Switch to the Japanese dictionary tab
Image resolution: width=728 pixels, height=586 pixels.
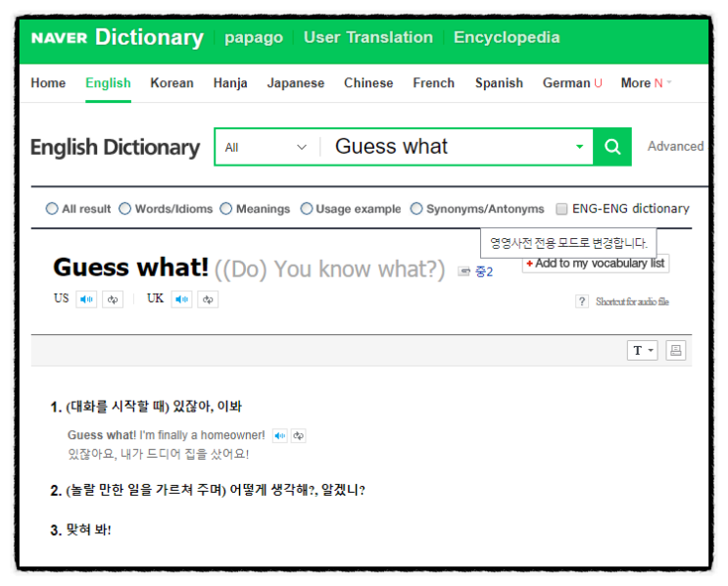pos(296,83)
